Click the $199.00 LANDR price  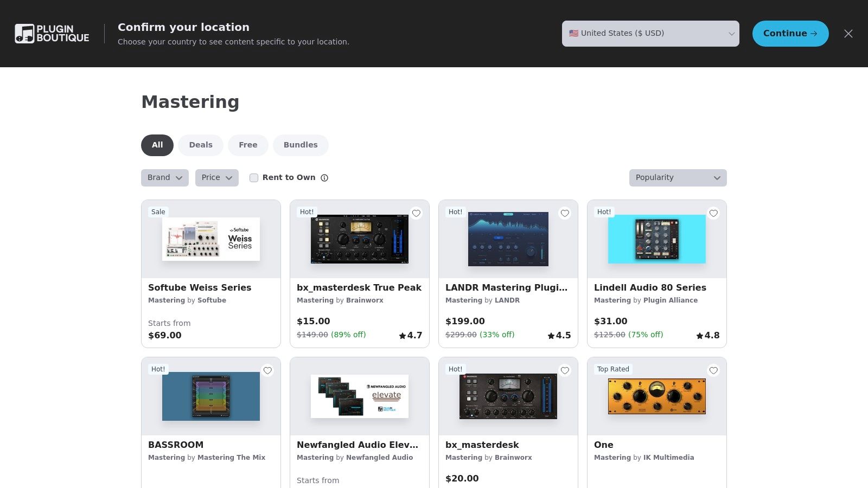[x=465, y=321]
